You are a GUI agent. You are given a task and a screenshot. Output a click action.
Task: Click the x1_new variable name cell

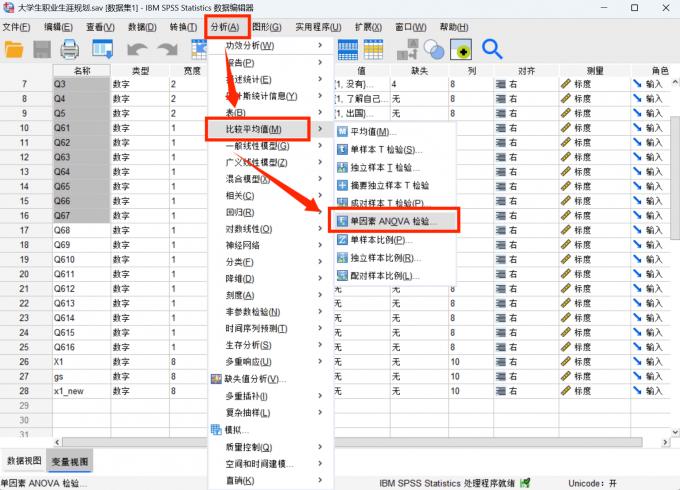click(x=81, y=391)
